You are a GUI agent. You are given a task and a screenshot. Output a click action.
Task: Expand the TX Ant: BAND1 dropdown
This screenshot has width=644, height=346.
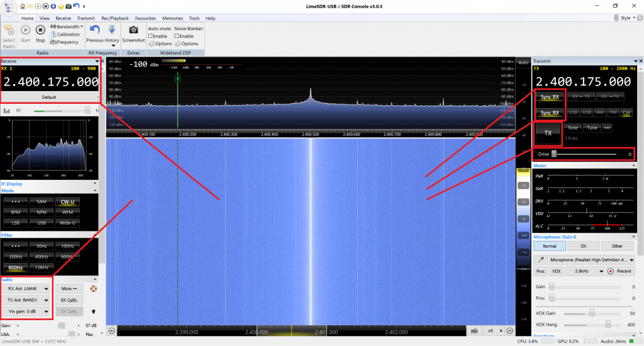(x=26, y=299)
